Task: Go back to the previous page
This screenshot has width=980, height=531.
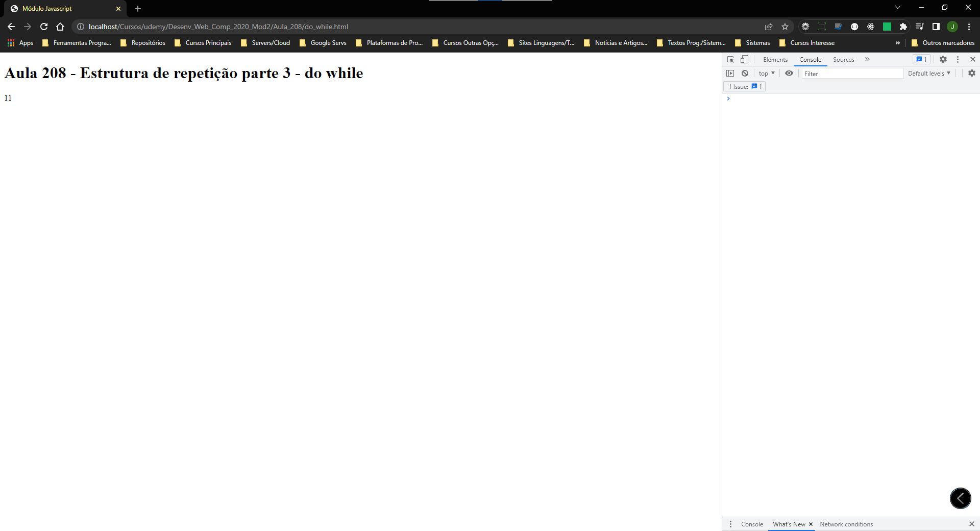Action: coord(11,27)
